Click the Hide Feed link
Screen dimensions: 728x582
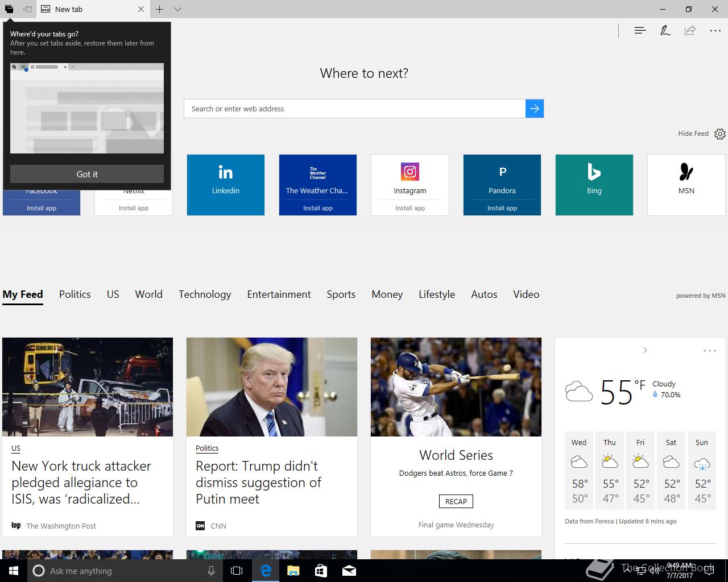pos(693,134)
